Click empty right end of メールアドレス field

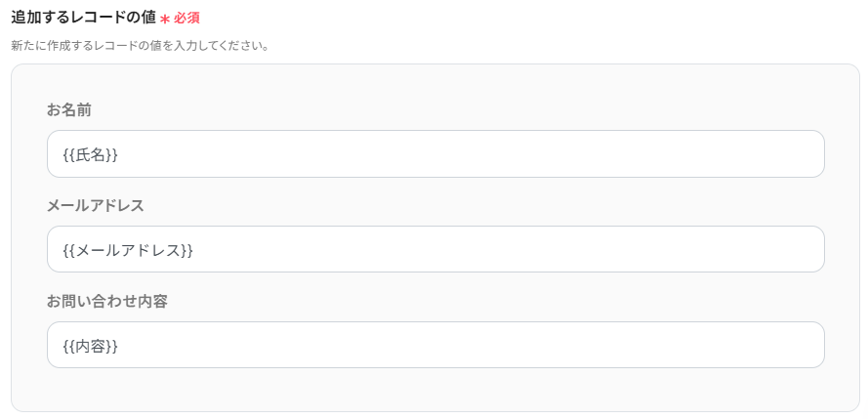point(781,250)
